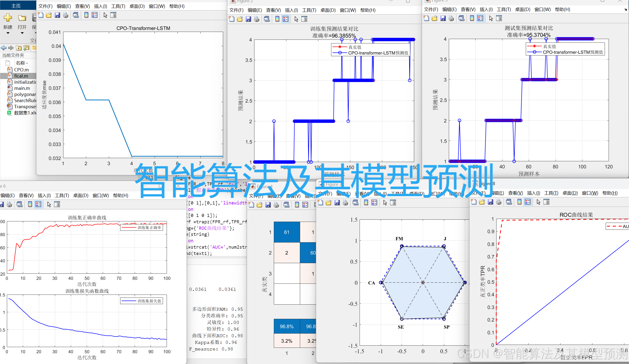
Task: Navigate up one folder level
Action: [19, 48]
